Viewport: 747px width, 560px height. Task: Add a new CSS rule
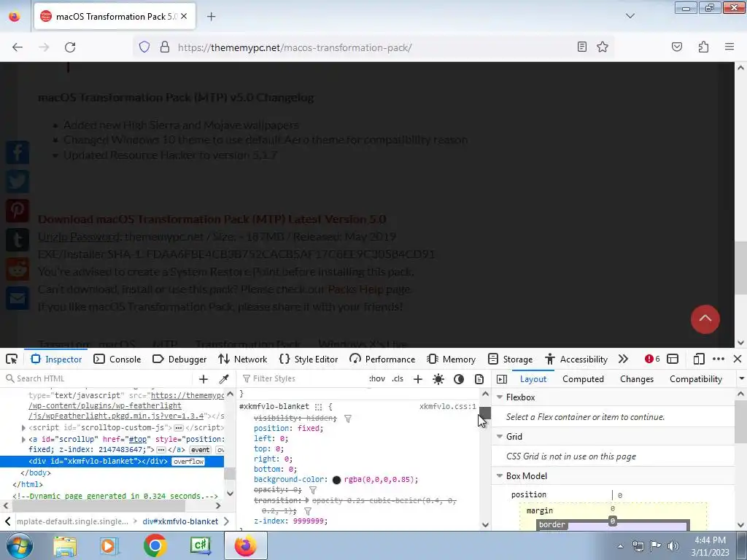tap(418, 378)
